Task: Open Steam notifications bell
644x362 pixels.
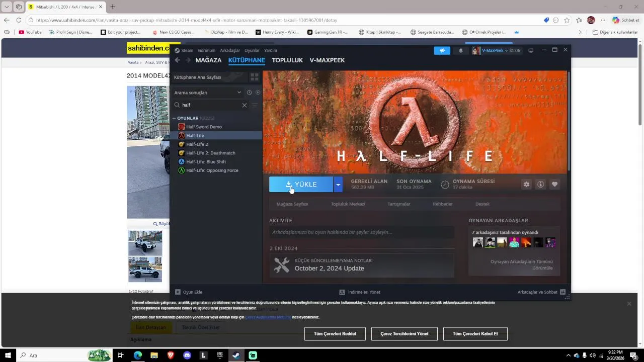Action: [460, 50]
